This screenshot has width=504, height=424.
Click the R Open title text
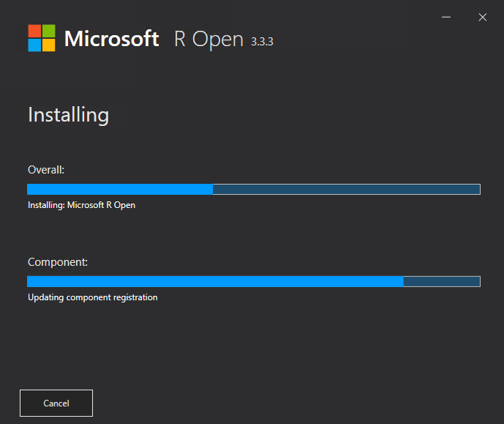208,40
